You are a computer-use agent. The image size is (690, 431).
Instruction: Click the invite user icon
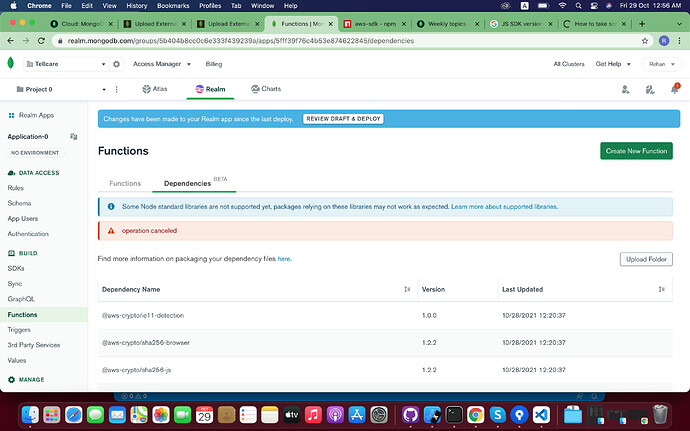[x=626, y=89]
